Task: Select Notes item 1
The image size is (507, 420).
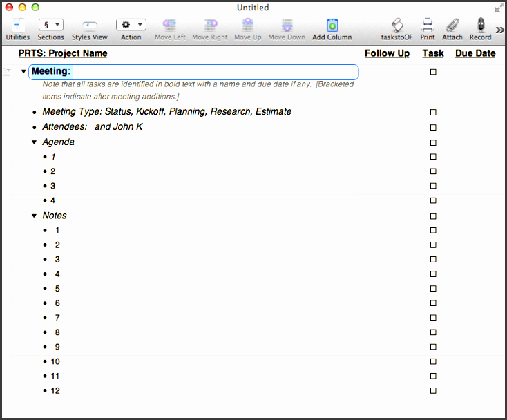Action: 57,230
